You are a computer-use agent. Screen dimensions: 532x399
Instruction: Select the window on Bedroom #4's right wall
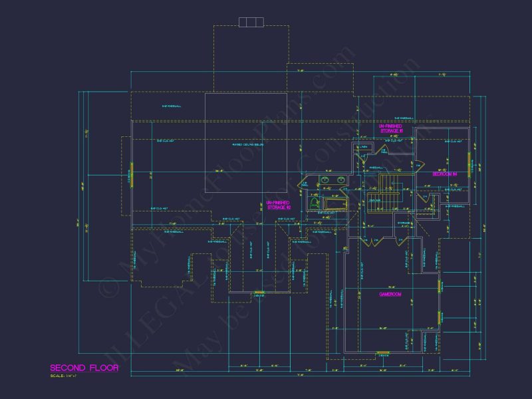tap(469, 164)
